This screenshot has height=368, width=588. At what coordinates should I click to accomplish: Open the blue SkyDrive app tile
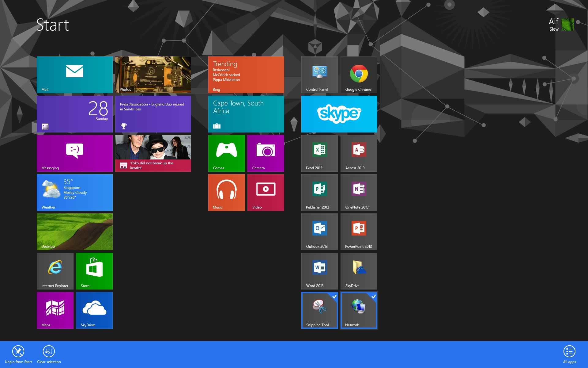click(94, 310)
